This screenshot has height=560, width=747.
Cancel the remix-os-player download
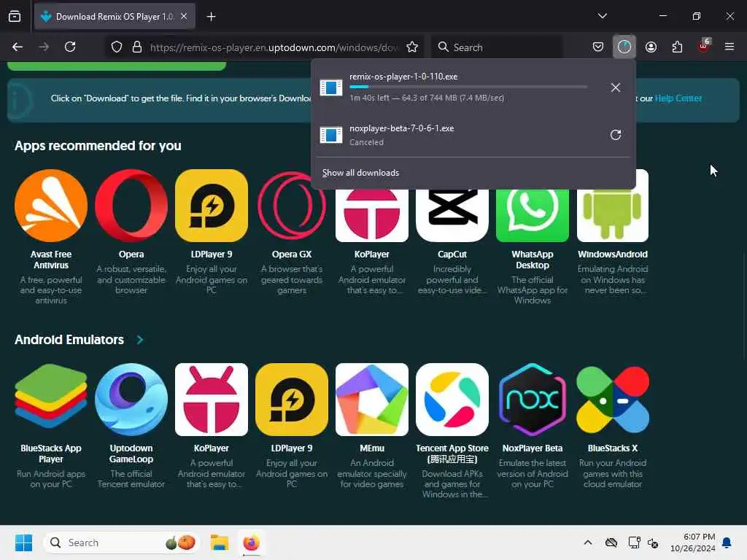pos(616,87)
